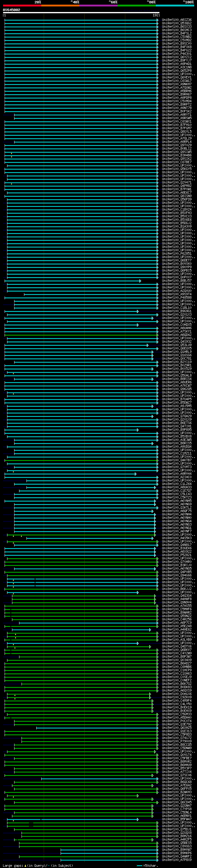Open hit UniRef100_P52821

(177, 555)
